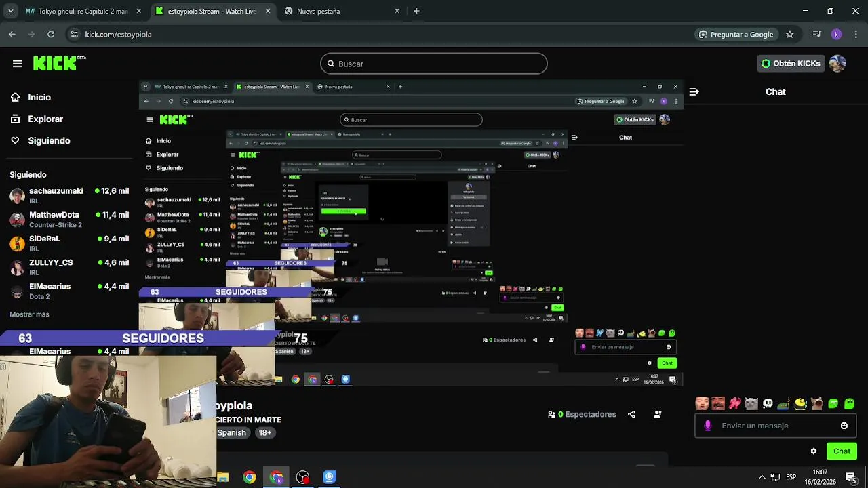Insert the mustache man emote
Image resolution: width=868 pixels, height=488 pixels.
click(x=718, y=403)
